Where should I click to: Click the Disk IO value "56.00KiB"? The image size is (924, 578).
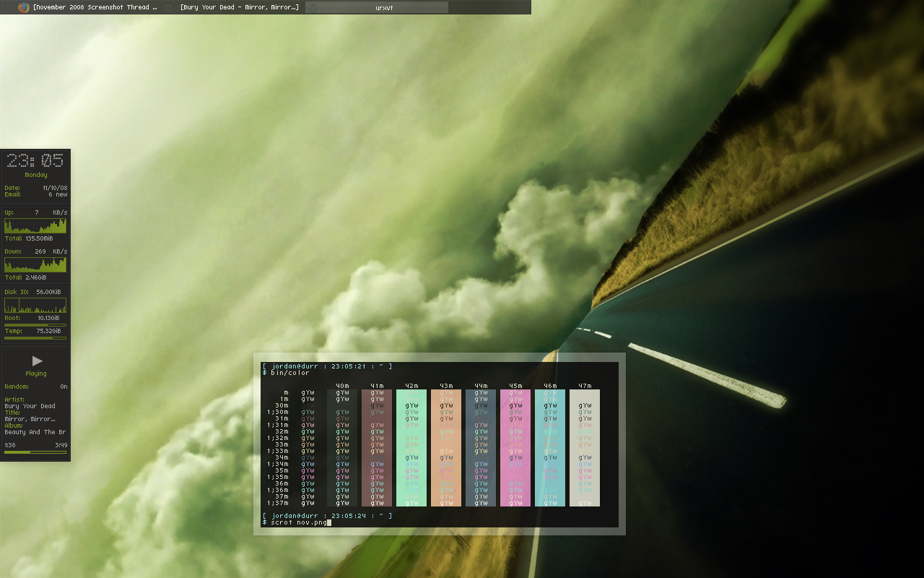(x=48, y=292)
